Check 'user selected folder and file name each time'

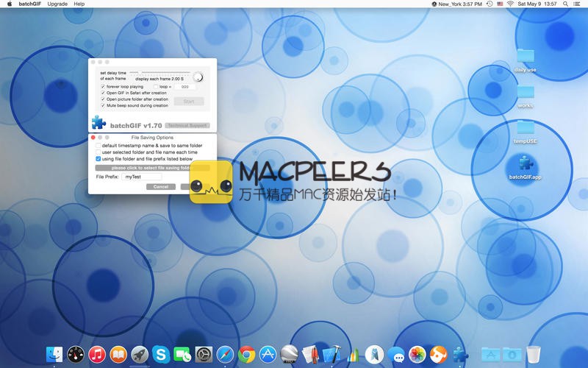click(x=98, y=152)
